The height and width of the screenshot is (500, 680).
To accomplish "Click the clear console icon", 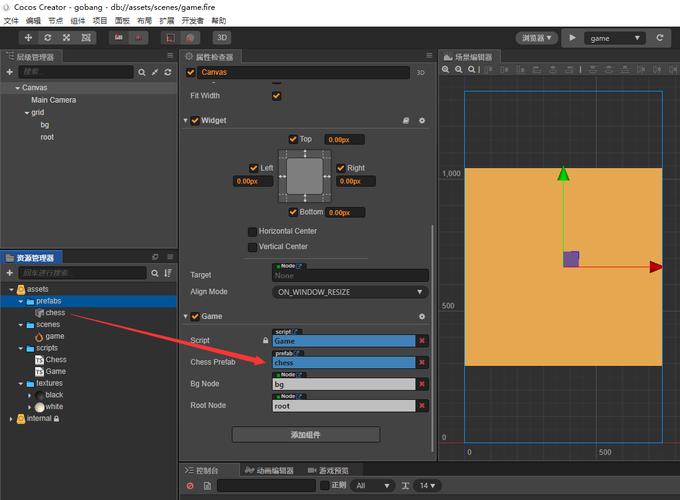I will coord(190,486).
